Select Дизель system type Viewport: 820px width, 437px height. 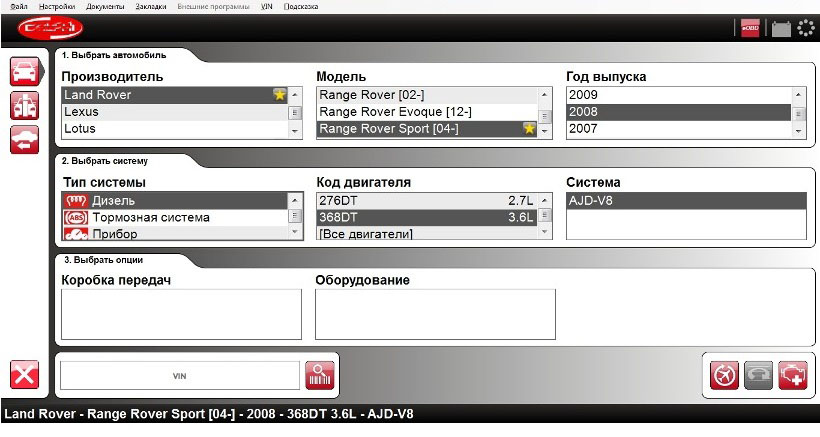point(175,200)
